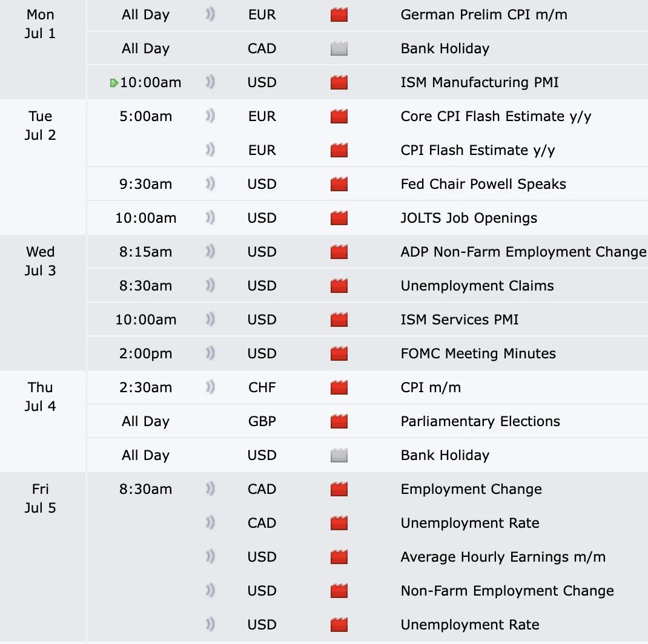Click red impact icon for JOLTS Job Openings
This screenshot has height=644, width=648.
pos(339,218)
